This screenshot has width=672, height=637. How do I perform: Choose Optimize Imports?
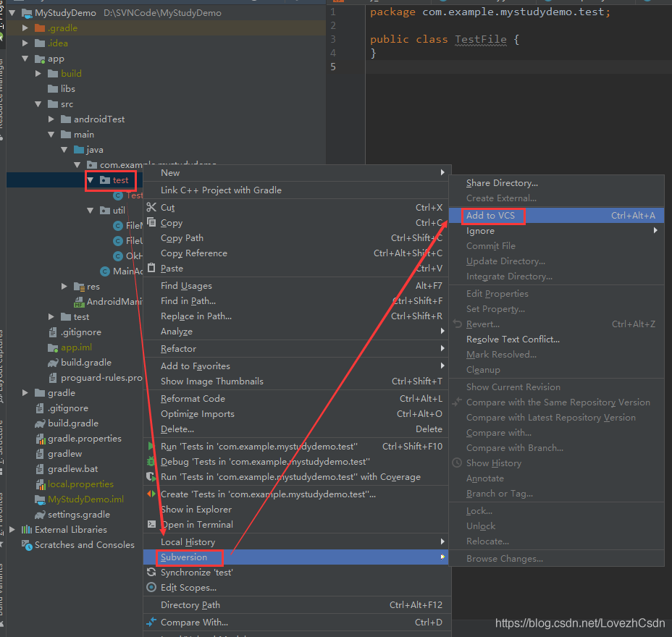(297, 414)
